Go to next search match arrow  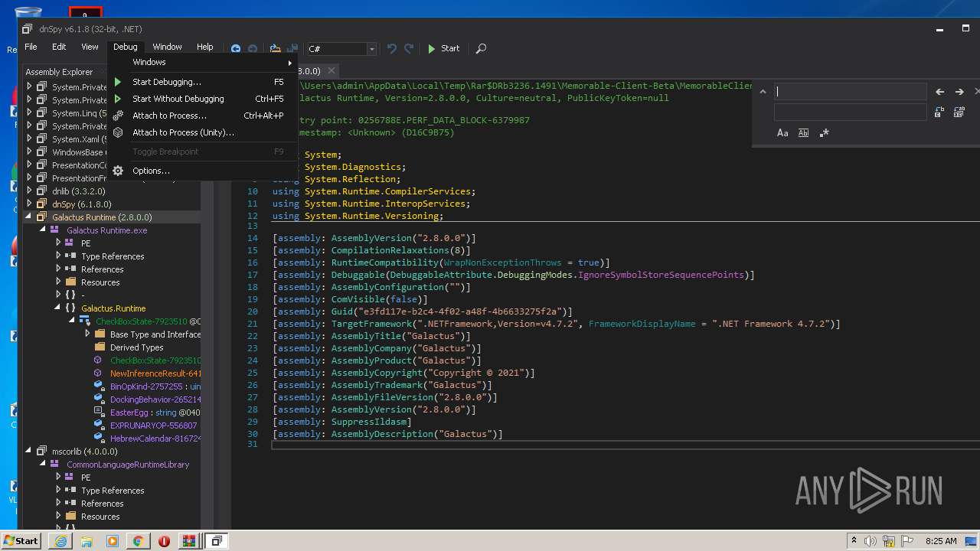tap(959, 92)
